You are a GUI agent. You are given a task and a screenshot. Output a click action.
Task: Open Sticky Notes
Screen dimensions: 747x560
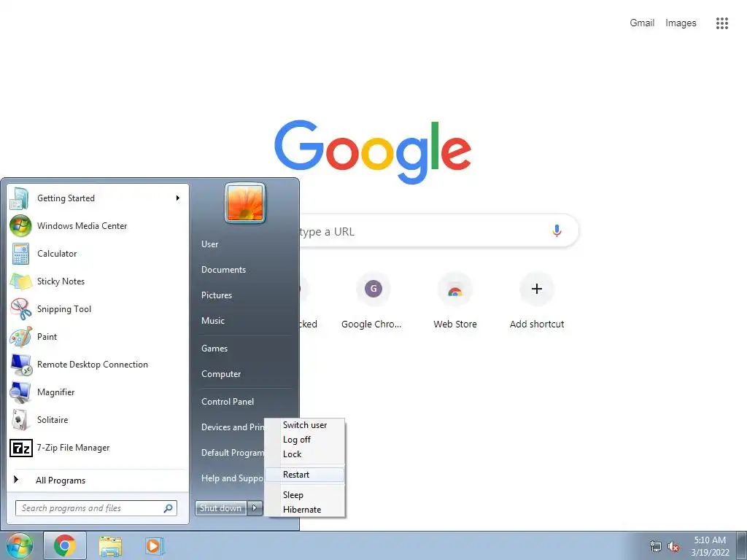(x=98, y=281)
